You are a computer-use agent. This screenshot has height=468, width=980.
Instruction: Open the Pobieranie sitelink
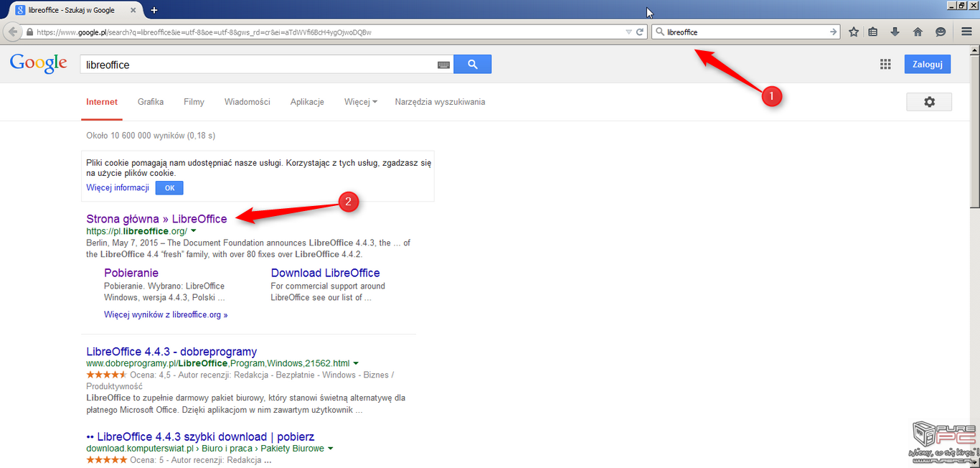tap(131, 273)
